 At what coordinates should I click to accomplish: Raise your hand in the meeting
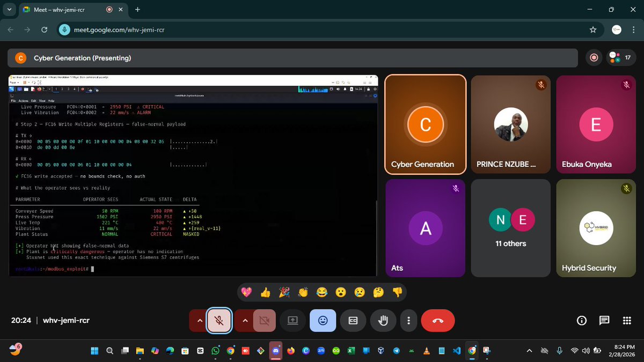click(383, 321)
